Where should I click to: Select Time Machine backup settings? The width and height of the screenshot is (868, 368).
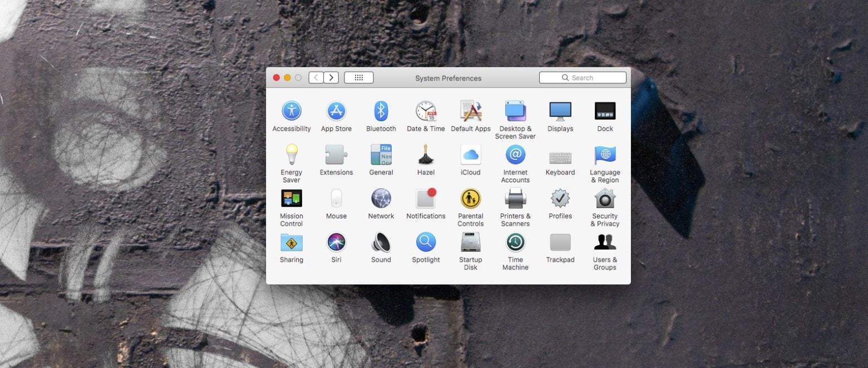click(515, 242)
